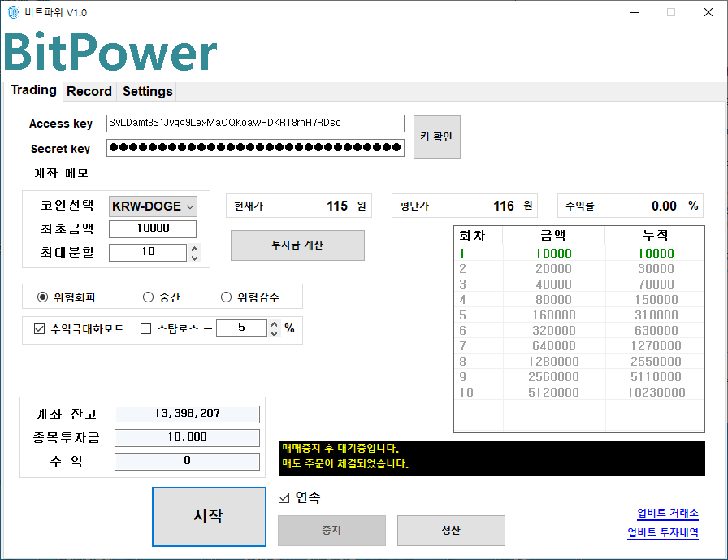Enable the 스탑로스 checkbox

145,329
